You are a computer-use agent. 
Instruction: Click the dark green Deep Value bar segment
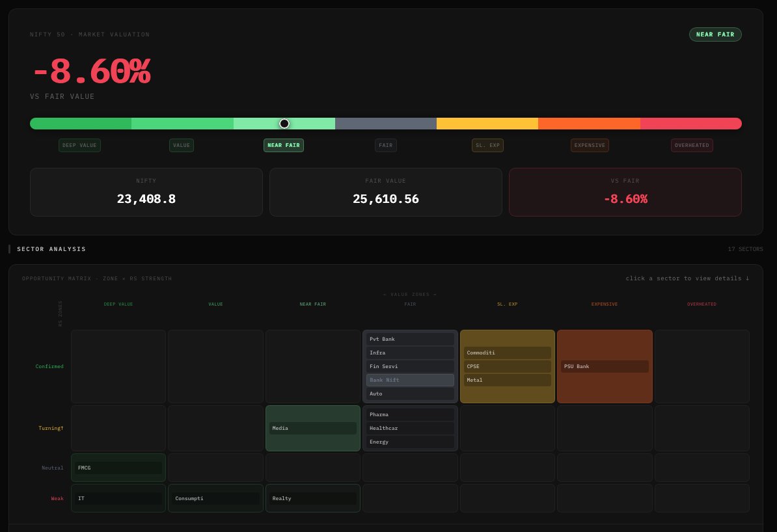click(81, 124)
